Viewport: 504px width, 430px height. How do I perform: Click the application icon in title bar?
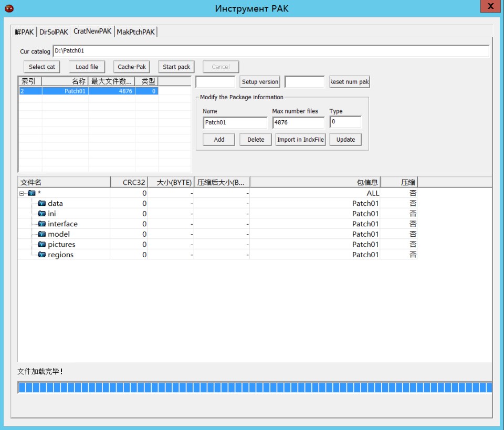(9, 8)
